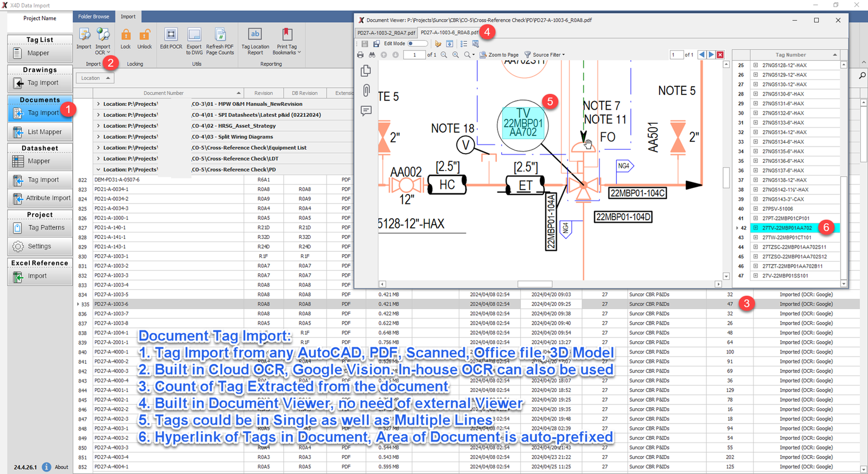Image resolution: width=868 pixels, height=474 pixels.
Task: Toggle Edit Mode switch in Document Viewer
Action: tap(417, 43)
